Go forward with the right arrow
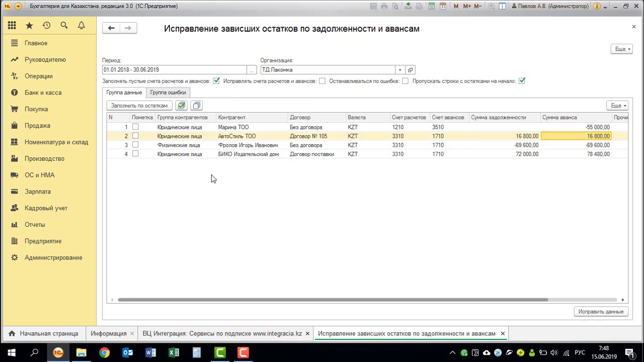The height and width of the screenshot is (362, 644). pyautogui.click(x=128, y=28)
